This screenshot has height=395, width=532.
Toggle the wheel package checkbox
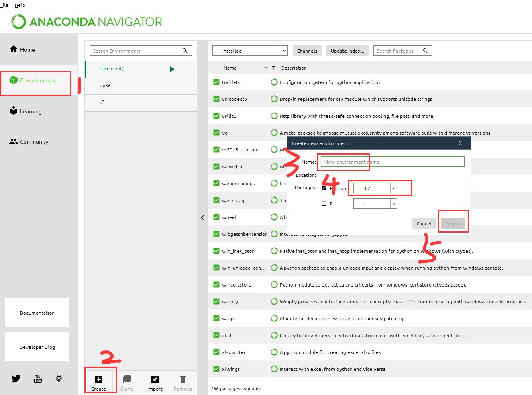coord(216,217)
